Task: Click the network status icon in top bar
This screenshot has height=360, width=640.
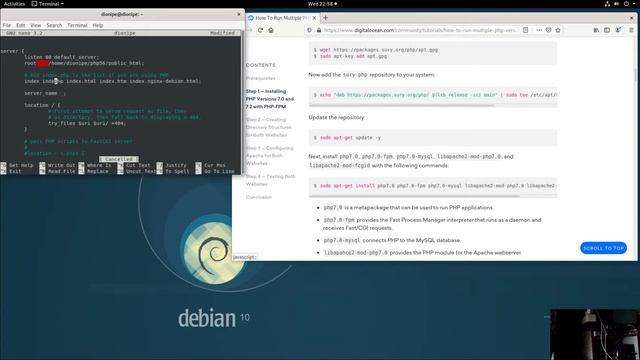Action: (x=607, y=4)
